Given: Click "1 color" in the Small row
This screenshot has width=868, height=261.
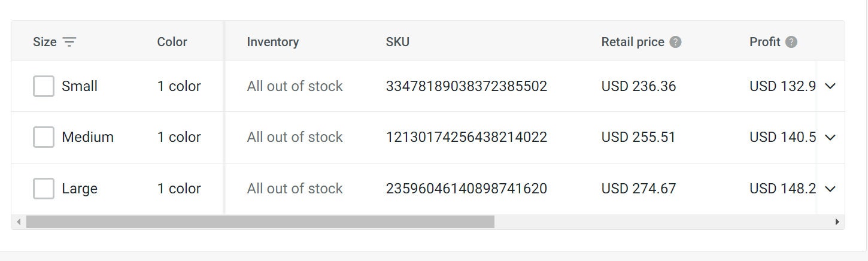Looking at the screenshot, I should (179, 86).
